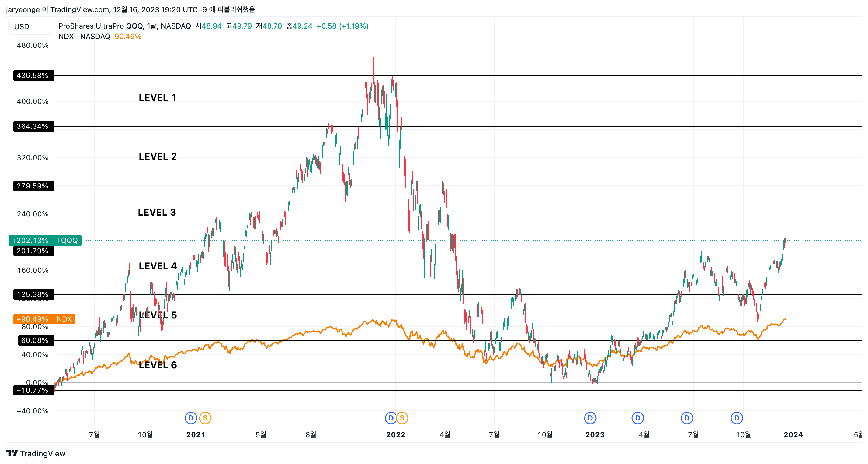The image size is (868, 464).
Task: Click the dividend D marker near 7월 2023
Action: [687, 418]
